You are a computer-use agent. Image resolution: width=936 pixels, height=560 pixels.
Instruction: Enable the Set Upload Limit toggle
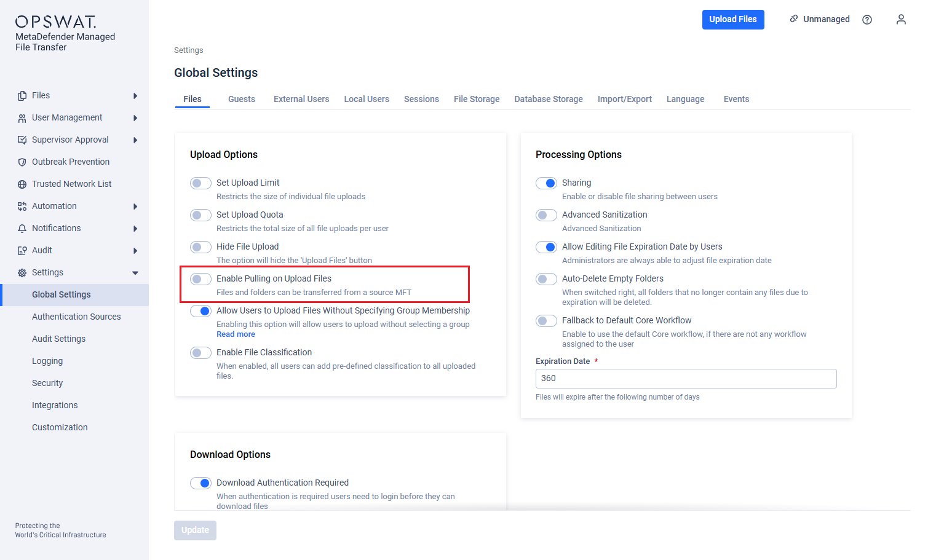[x=200, y=183]
